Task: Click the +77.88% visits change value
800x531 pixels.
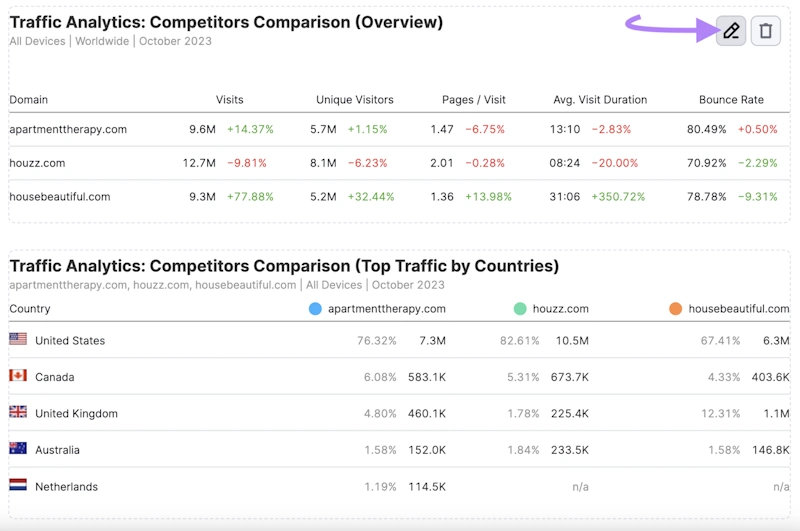Action: (250, 197)
